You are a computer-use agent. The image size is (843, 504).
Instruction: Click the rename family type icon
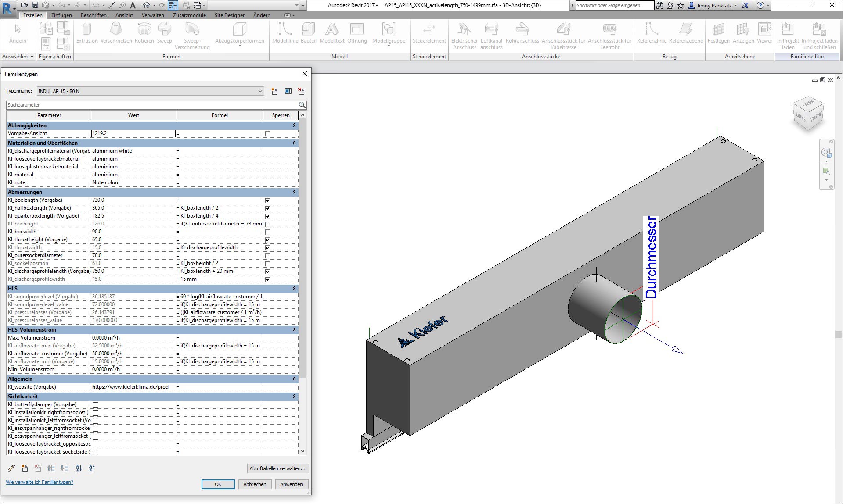(x=288, y=91)
